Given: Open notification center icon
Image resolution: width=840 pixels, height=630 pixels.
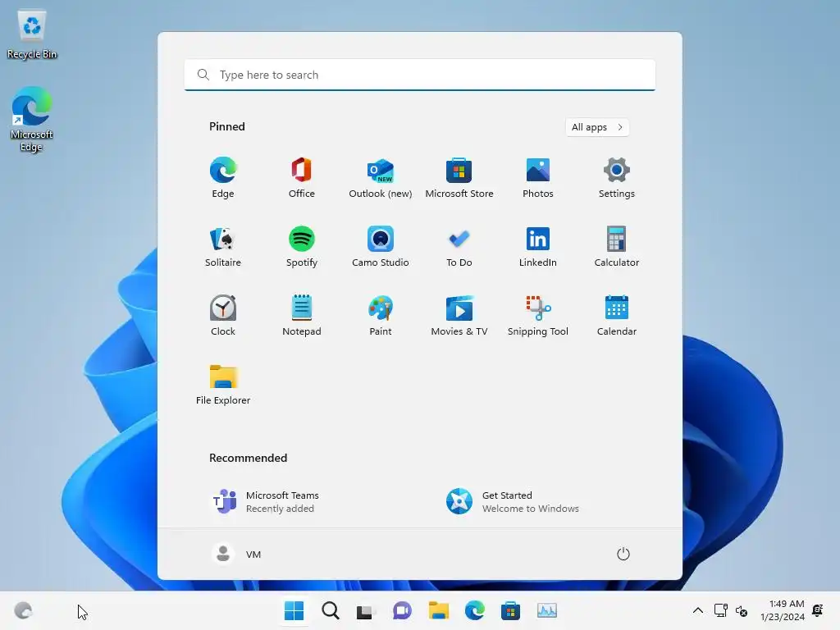Looking at the screenshot, I should (818, 610).
